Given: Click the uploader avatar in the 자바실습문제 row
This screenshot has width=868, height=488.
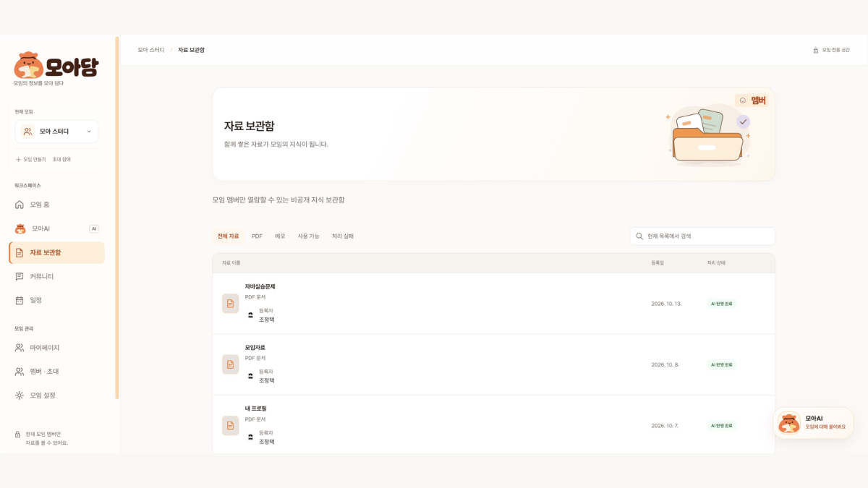Looking at the screenshot, I should tap(251, 315).
